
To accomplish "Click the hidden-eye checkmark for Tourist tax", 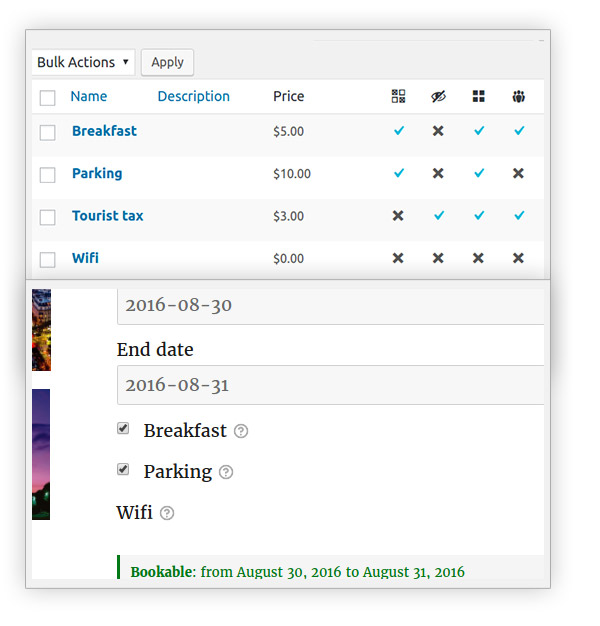I will coord(439,216).
